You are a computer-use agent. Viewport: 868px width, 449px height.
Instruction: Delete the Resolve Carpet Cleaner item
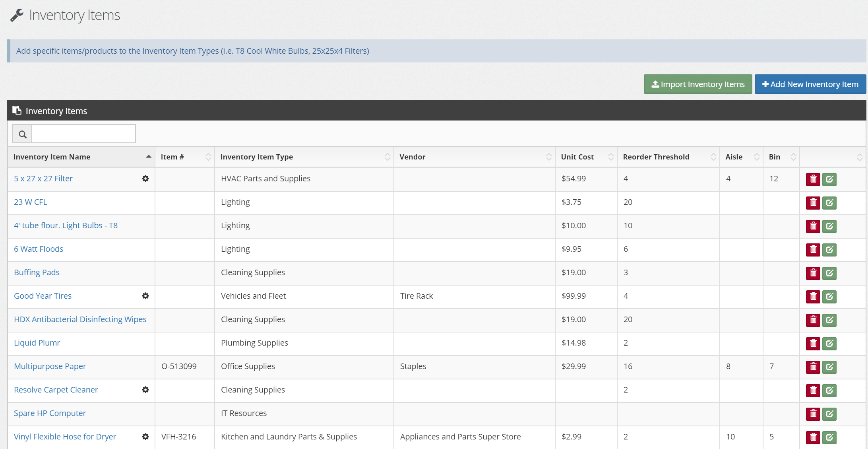pos(813,391)
